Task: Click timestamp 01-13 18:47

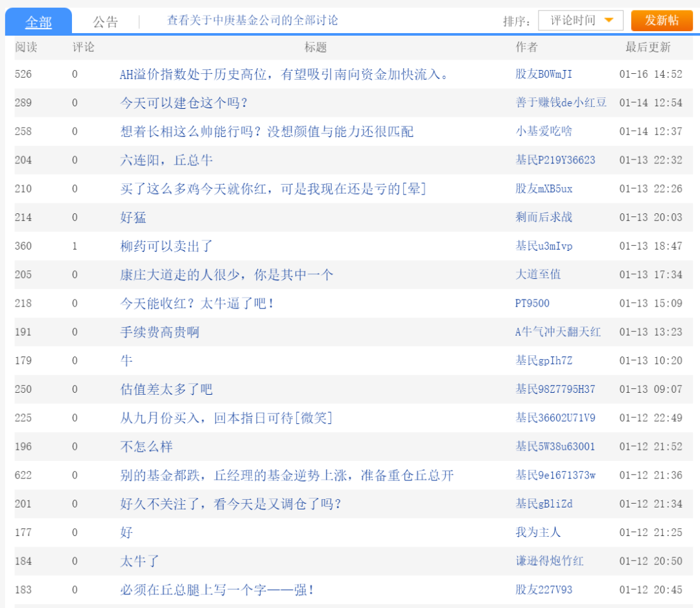Action: tap(651, 246)
